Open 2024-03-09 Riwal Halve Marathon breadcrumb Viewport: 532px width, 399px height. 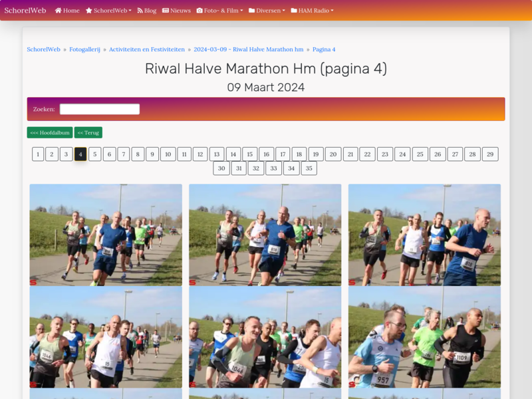(248, 49)
